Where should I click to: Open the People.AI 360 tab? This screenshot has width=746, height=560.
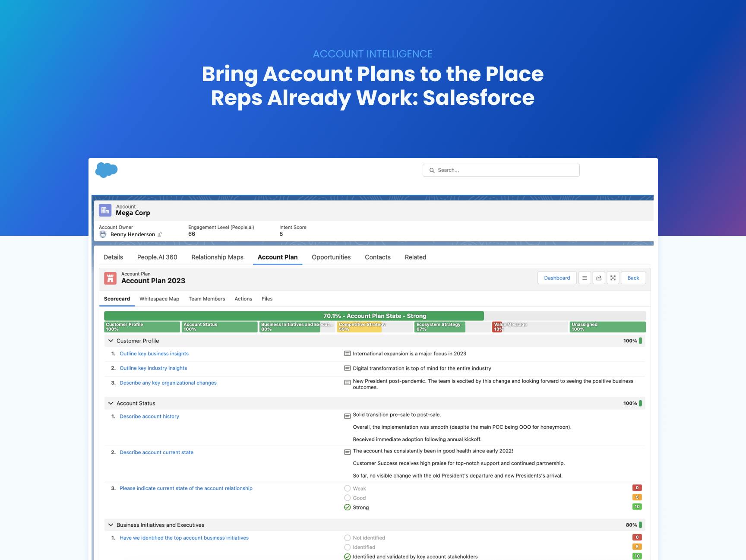click(x=157, y=257)
